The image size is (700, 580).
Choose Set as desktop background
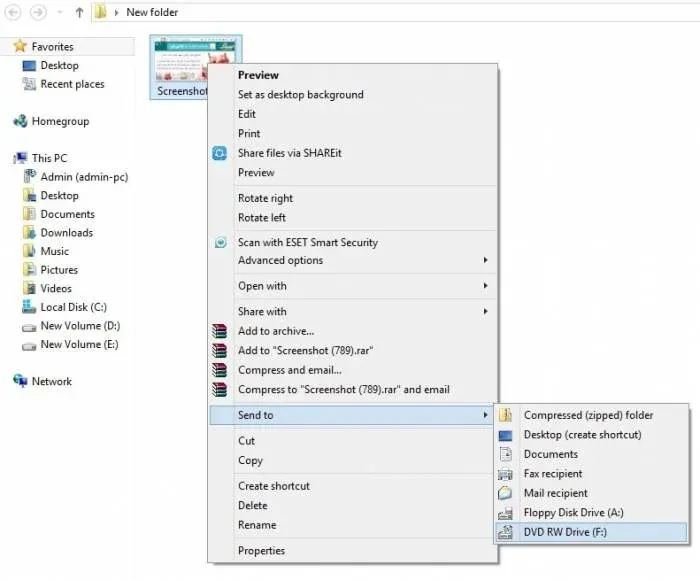300,95
